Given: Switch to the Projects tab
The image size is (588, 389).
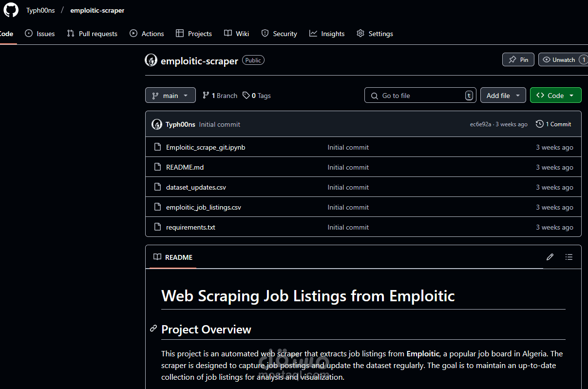Looking at the screenshot, I should click(194, 34).
